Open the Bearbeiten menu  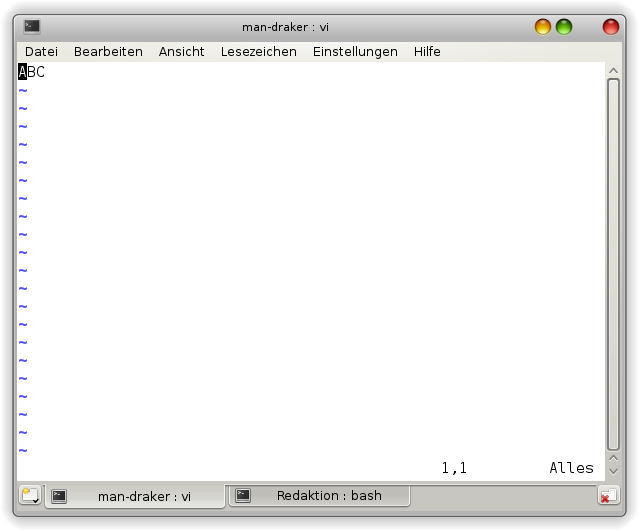(108, 52)
